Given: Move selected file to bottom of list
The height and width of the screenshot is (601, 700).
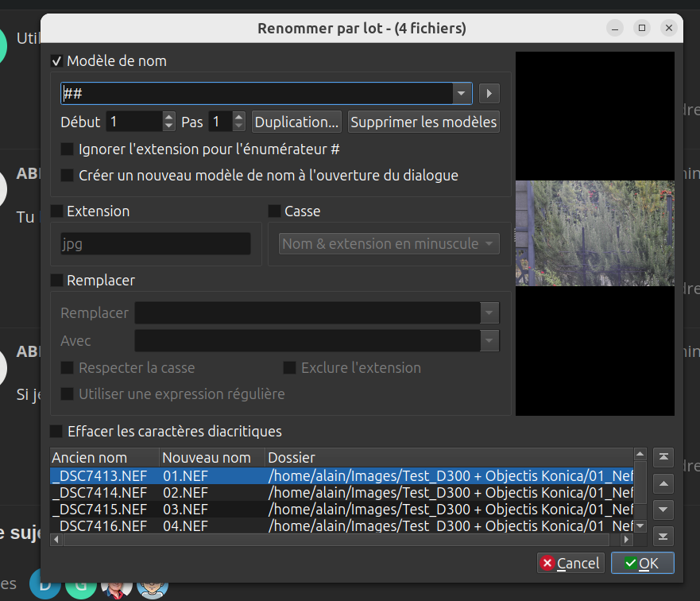Looking at the screenshot, I should (x=663, y=536).
